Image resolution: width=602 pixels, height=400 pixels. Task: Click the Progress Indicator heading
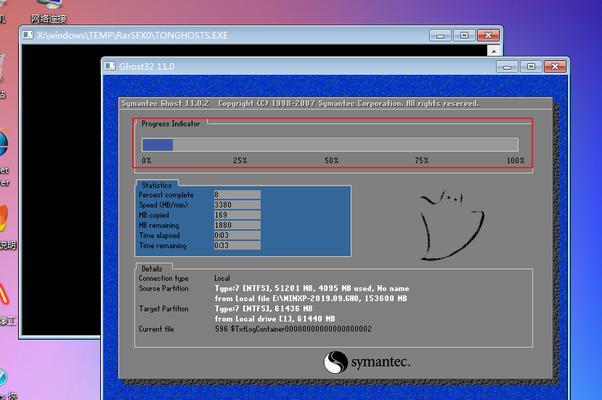coord(170,124)
